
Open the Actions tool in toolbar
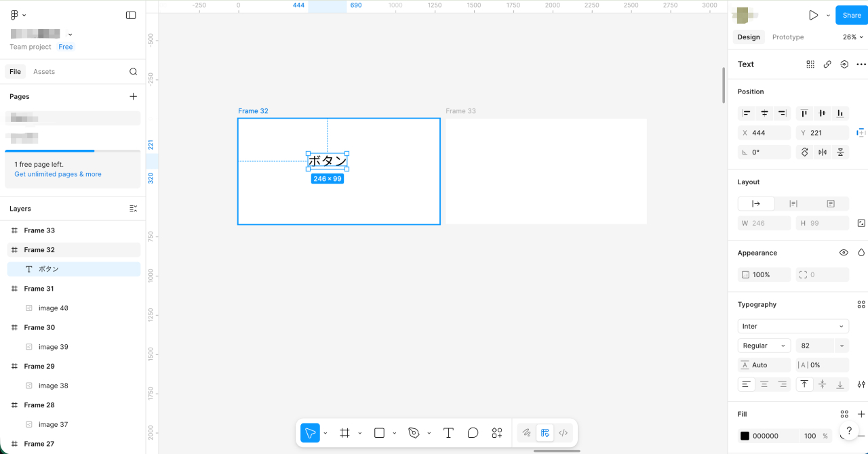click(497, 433)
